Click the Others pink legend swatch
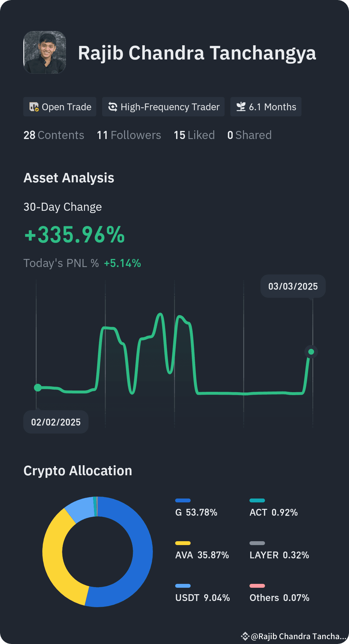 [257, 586]
